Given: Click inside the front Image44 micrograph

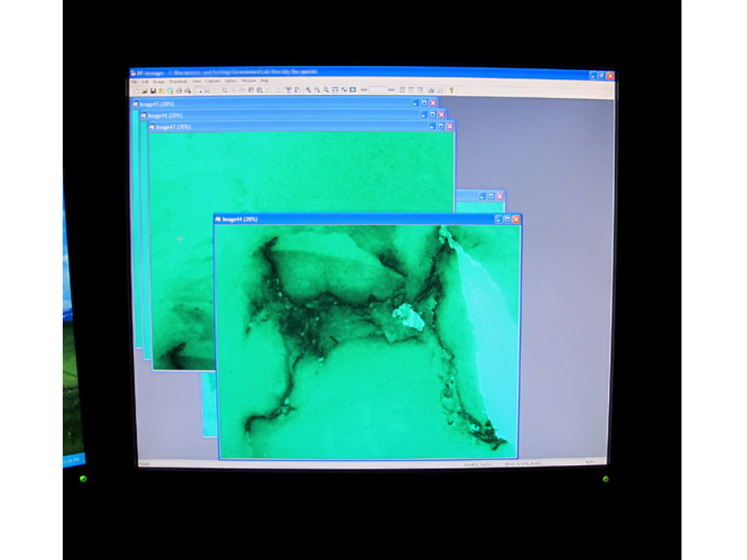Looking at the screenshot, I should (367, 341).
